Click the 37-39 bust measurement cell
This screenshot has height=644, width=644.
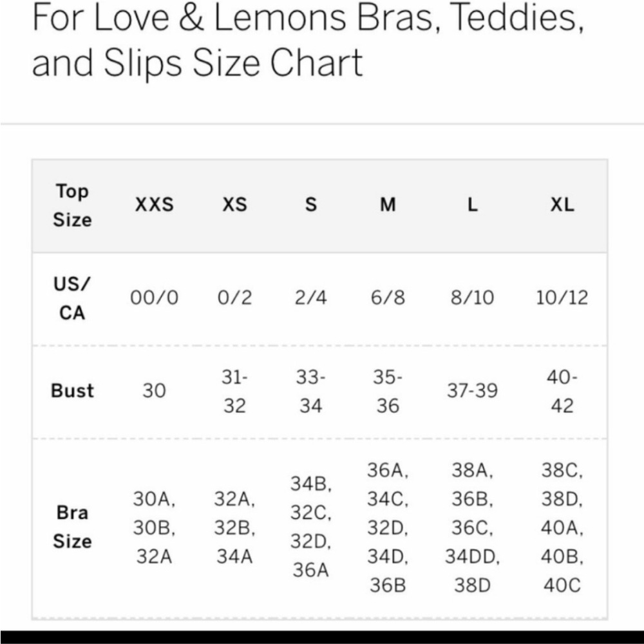[x=472, y=391]
